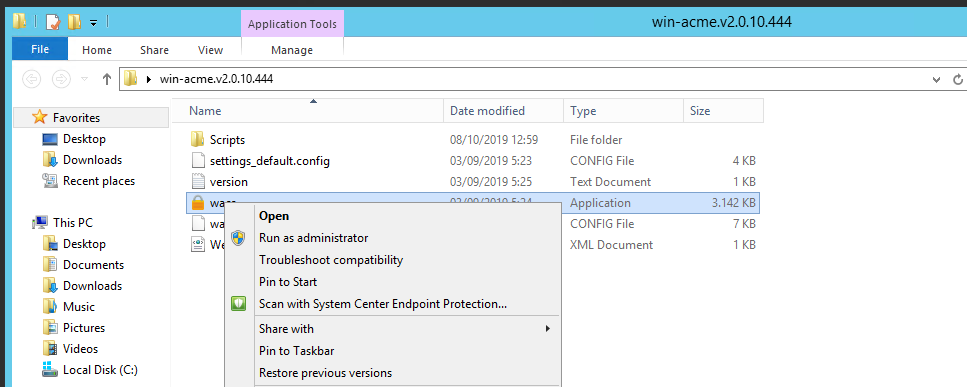Sort by the Size column header
This screenshot has width=967, height=387.
click(723, 111)
